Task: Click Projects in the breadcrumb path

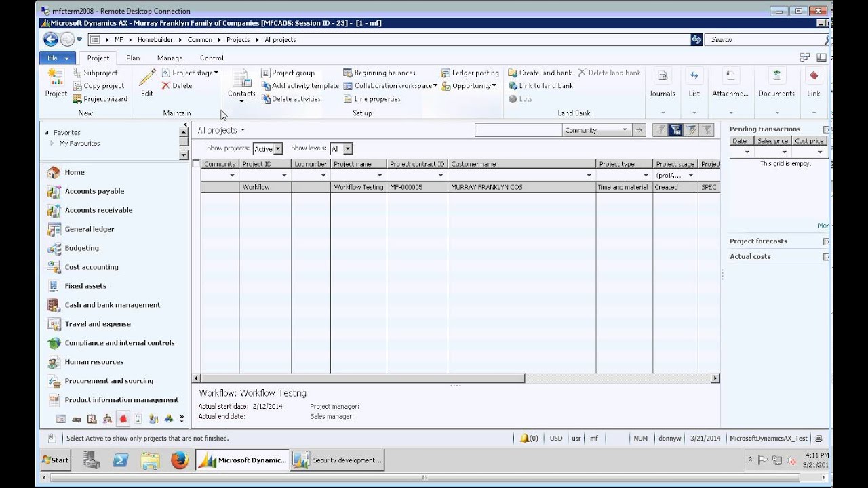Action: [x=238, y=40]
